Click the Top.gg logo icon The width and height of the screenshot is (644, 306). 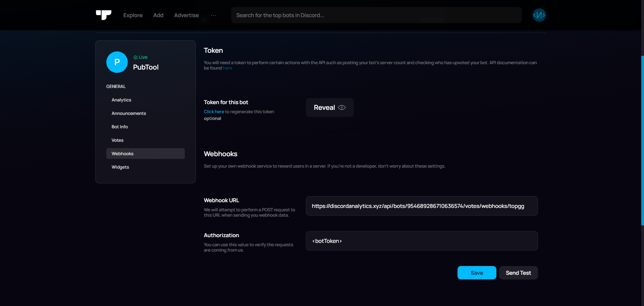click(x=104, y=15)
